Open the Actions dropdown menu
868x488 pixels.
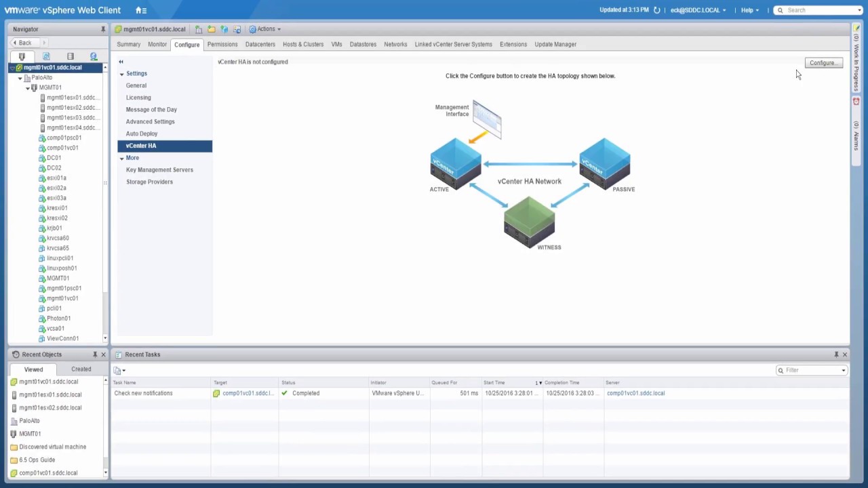[265, 29]
